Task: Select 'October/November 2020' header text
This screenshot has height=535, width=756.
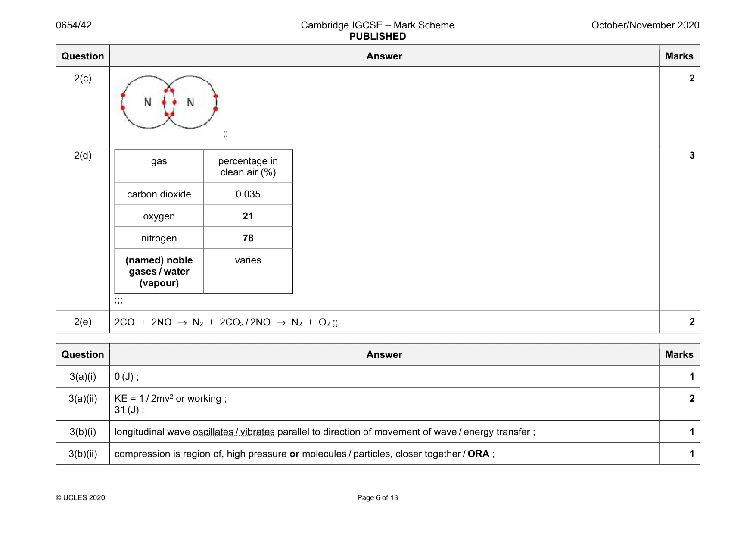Action: (x=645, y=25)
